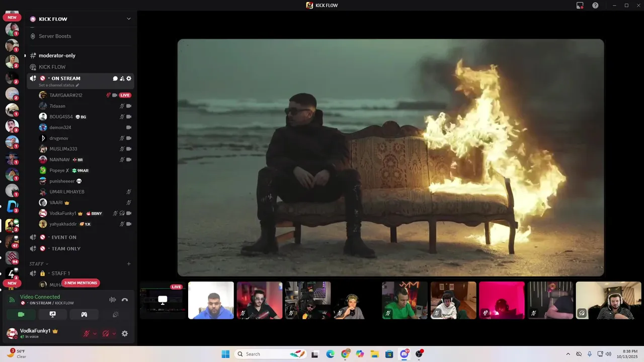Open server with 47 notifications
Viewport: 644px width, 362px height.
12,242
